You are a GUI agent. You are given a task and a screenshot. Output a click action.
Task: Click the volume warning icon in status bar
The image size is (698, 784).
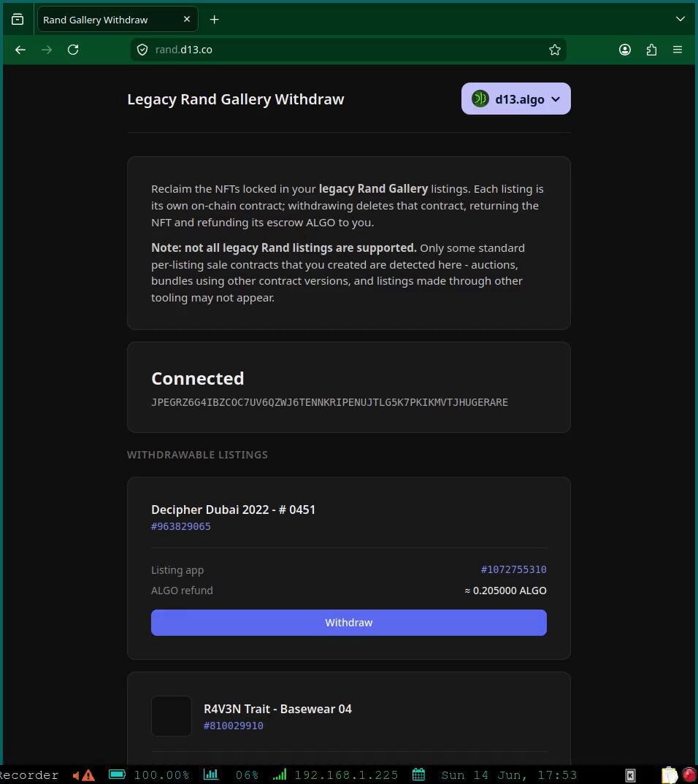pyautogui.click(x=83, y=775)
